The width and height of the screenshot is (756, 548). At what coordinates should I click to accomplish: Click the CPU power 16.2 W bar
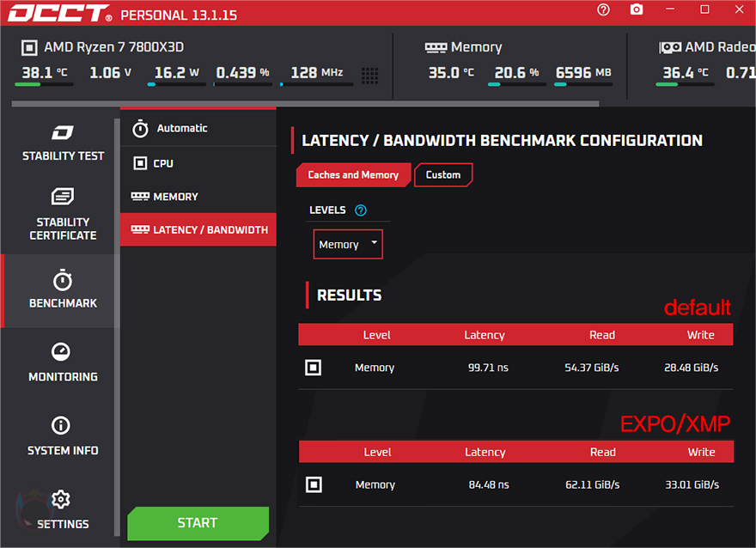point(176,84)
